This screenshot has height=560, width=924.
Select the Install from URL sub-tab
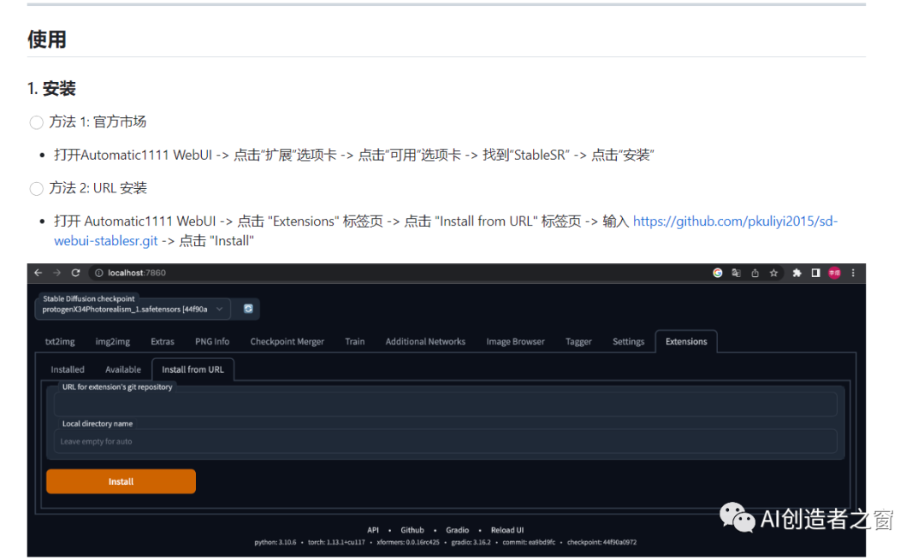pyautogui.click(x=192, y=370)
